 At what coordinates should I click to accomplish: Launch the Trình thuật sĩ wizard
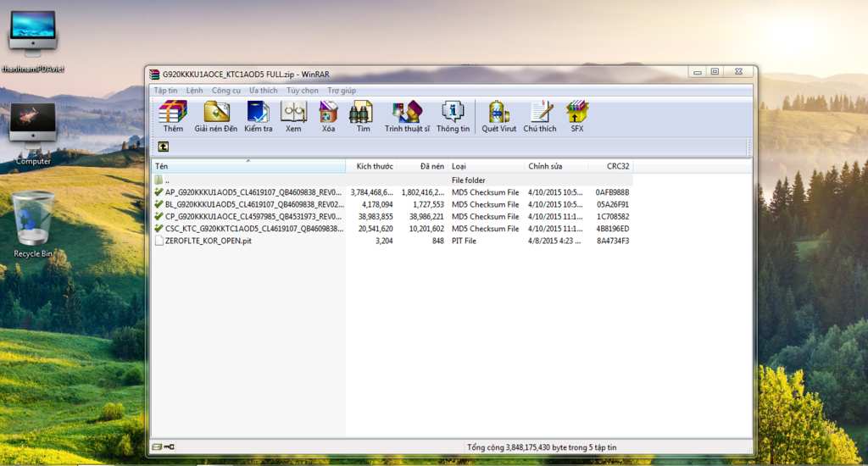(x=407, y=116)
